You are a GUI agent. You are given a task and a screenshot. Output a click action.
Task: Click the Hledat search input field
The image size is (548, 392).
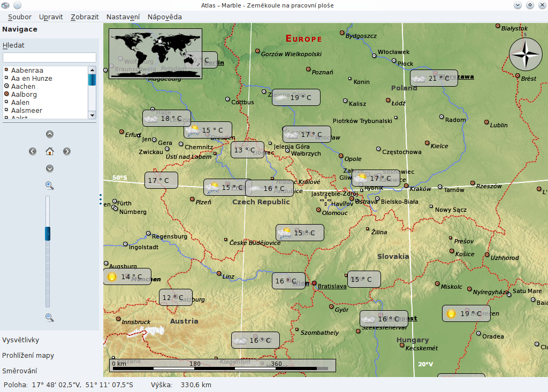click(49, 57)
